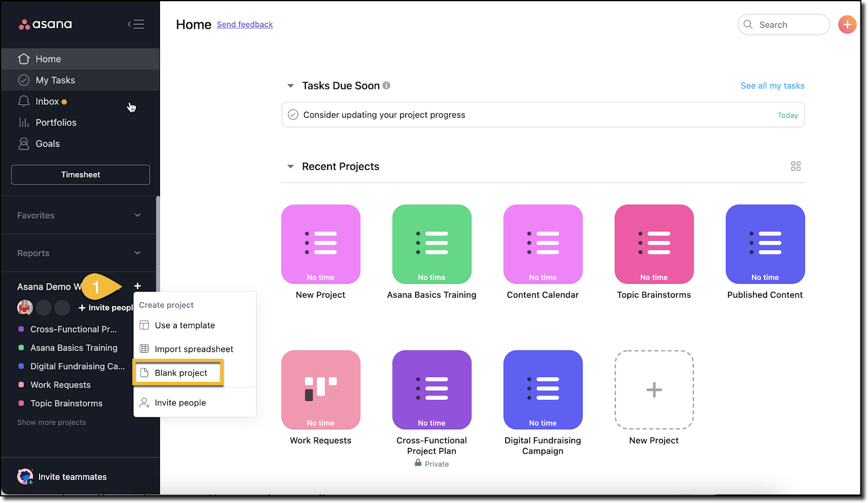Viewport: 868px width, 503px height.
Task: Open Topic Brainstorms in sidebar projects
Action: (66, 403)
